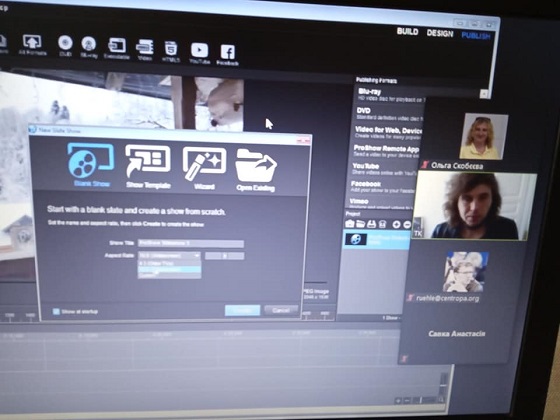560x420 pixels.
Task: Pick the Custom aspect ratio option
Action: [169, 275]
